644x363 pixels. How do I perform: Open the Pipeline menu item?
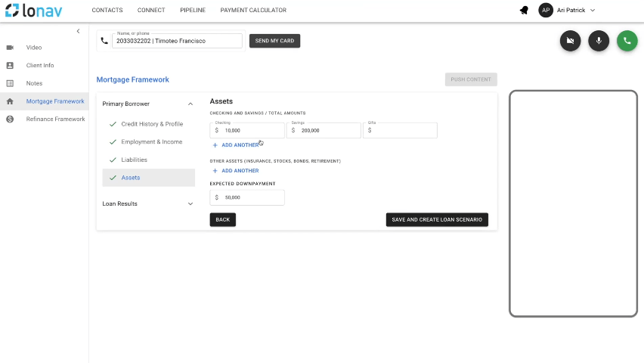pyautogui.click(x=192, y=11)
